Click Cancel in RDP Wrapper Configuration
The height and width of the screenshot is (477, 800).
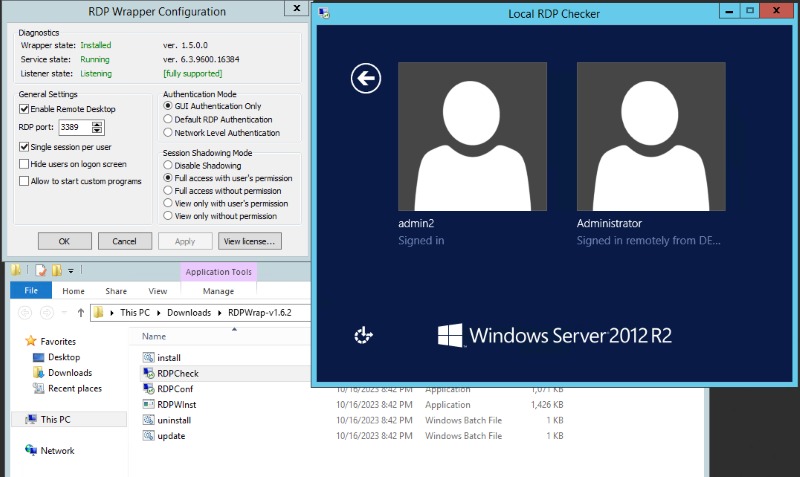click(x=124, y=241)
